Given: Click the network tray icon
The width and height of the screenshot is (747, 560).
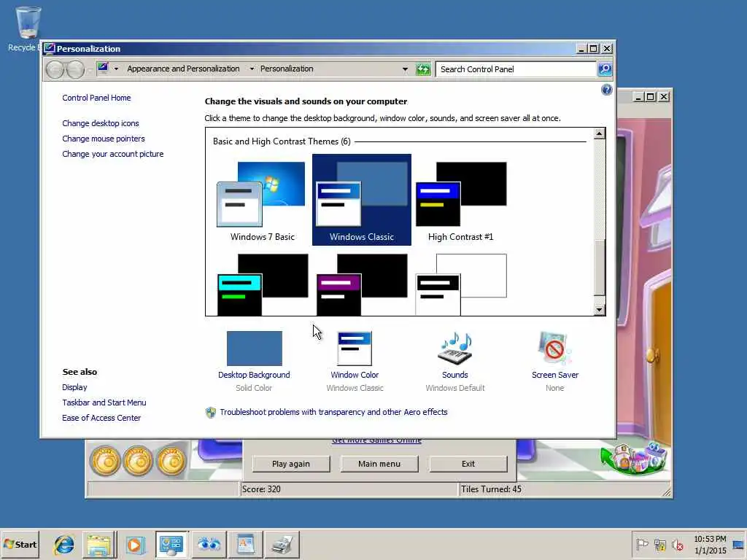Looking at the screenshot, I should 659,544.
